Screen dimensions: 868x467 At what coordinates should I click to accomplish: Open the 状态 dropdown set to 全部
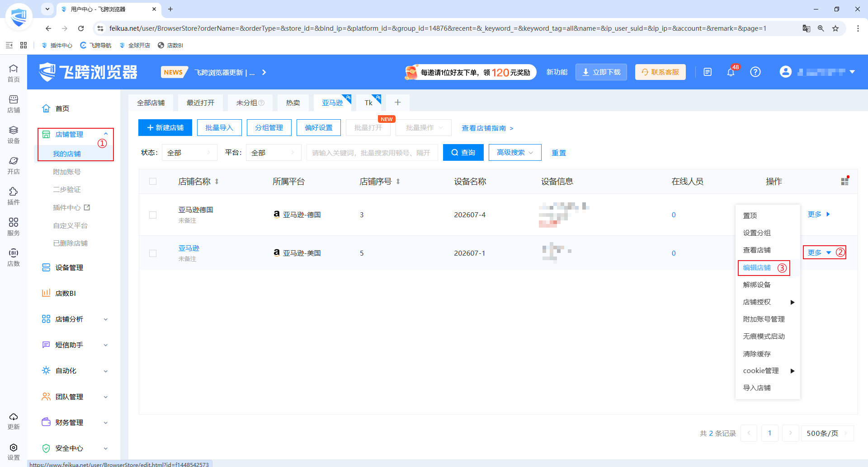[x=189, y=153]
